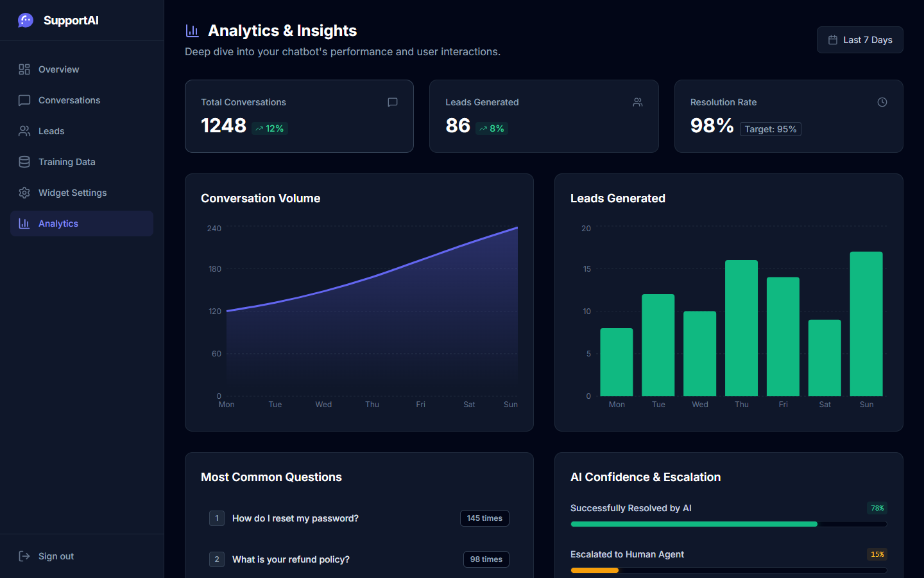Click the Escalated to Human Agent progress bar
This screenshot has width=924, height=578.
coord(729,570)
